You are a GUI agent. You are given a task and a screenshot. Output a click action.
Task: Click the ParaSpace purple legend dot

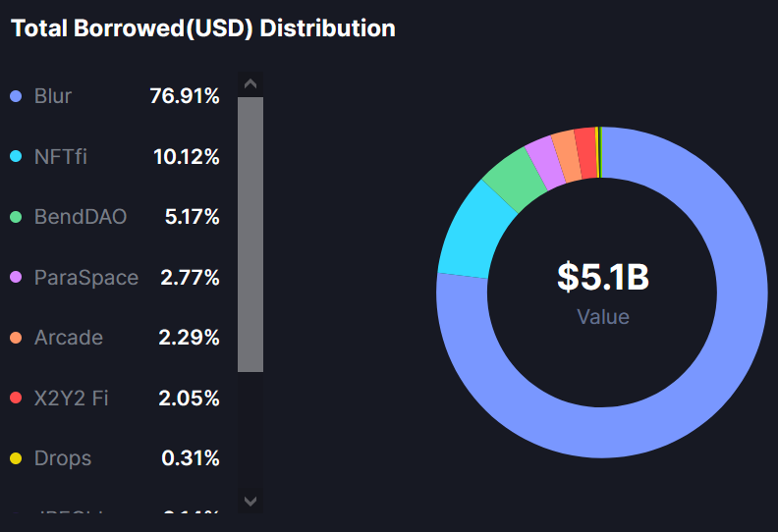[16, 278]
